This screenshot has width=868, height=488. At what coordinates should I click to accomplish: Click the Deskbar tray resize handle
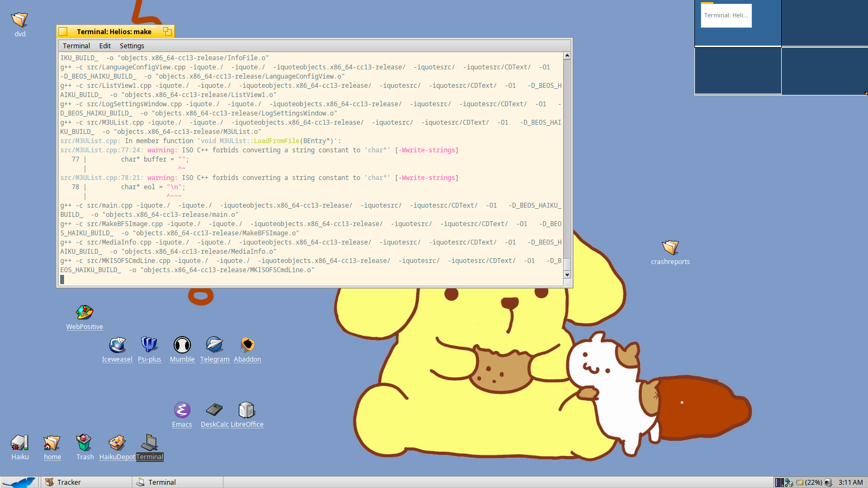[x=866, y=483]
